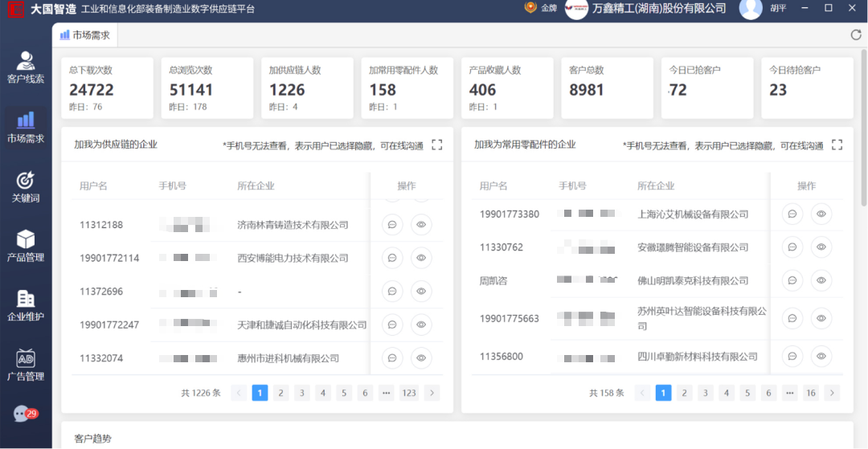868x449 pixels.
Task: Go to page 123 of supply chain list
Action: point(409,393)
